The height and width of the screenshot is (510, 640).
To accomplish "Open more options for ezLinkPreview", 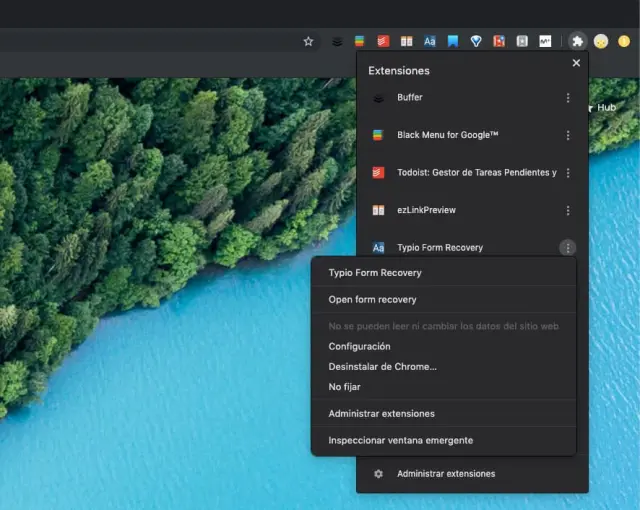I will pyautogui.click(x=568, y=211).
